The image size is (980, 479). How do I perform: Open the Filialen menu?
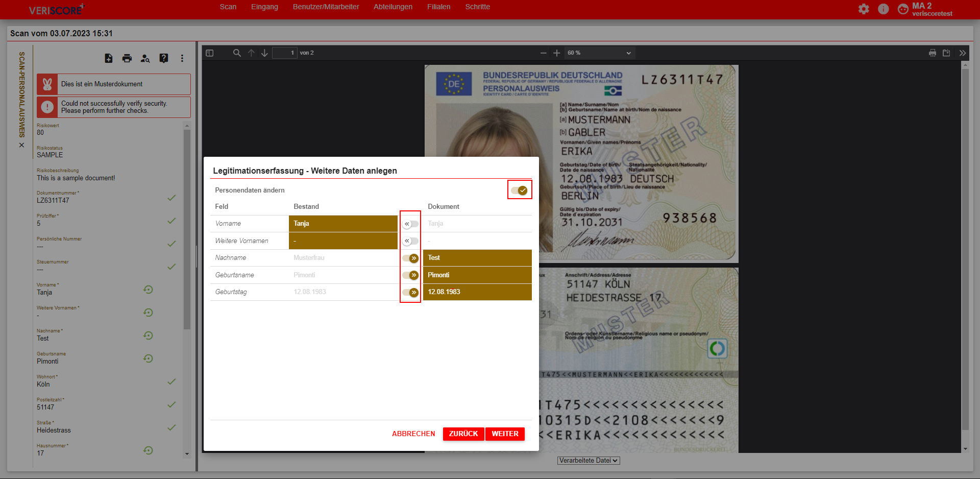[439, 7]
